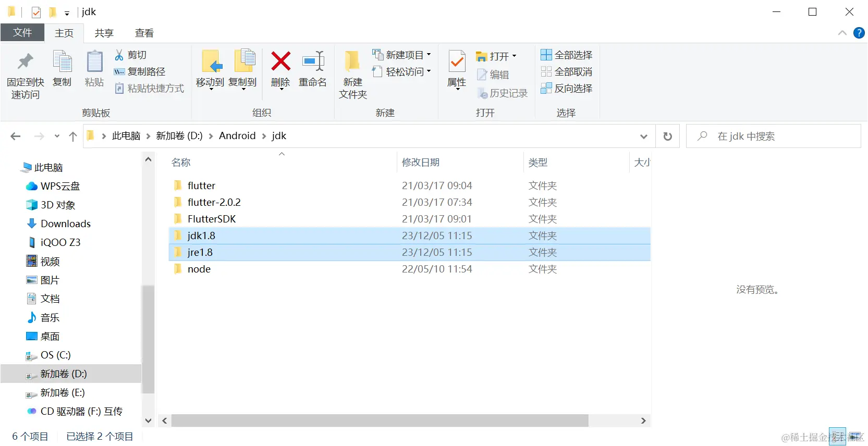Click the Up one level arrow
This screenshot has width=868, height=446.
pyautogui.click(x=73, y=137)
